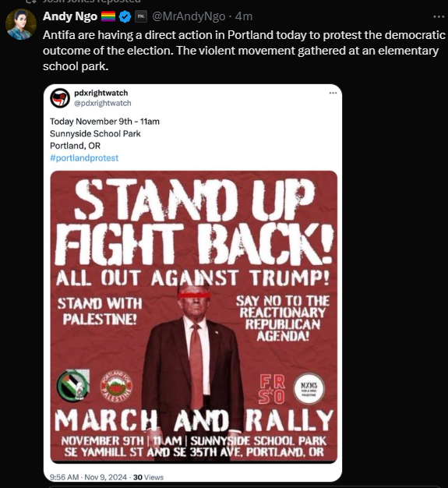Image resolution: width=448 pixels, height=488 pixels.
Task: Click the blue verified checkmark badge
Action: (x=125, y=16)
